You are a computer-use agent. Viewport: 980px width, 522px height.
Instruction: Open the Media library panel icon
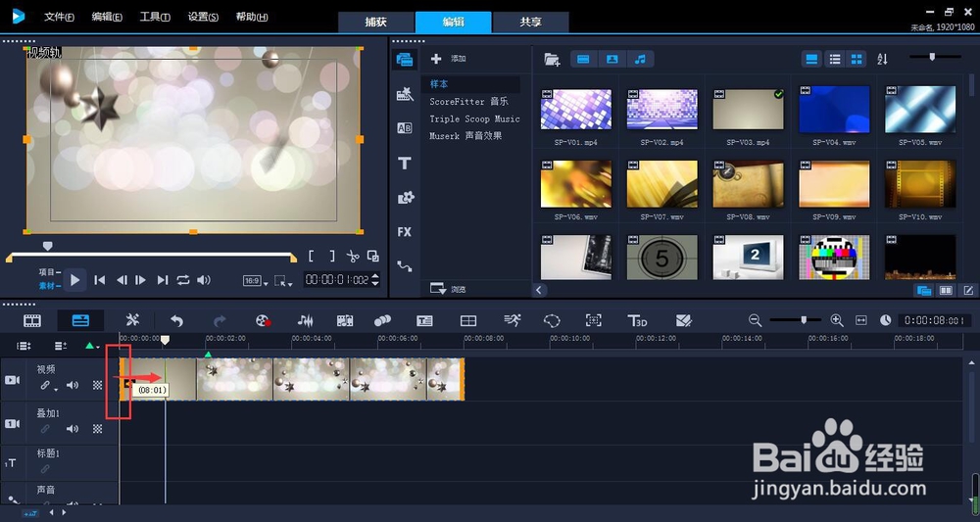[x=405, y=60]
